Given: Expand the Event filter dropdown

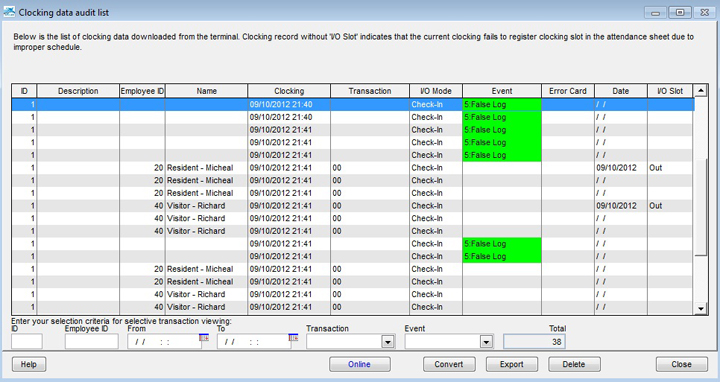Looking at the screenshot, I should click(x=486, y=342).
